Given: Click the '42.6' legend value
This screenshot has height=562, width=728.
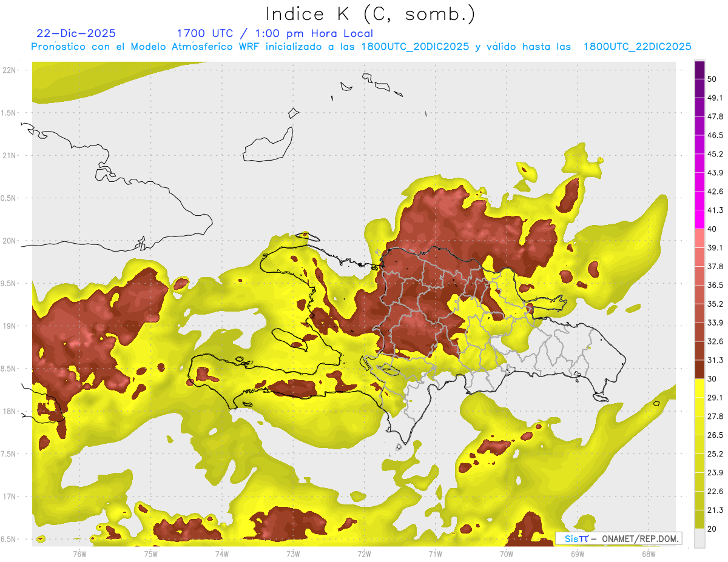Looking at the screenshot, I should pos(715,192).
